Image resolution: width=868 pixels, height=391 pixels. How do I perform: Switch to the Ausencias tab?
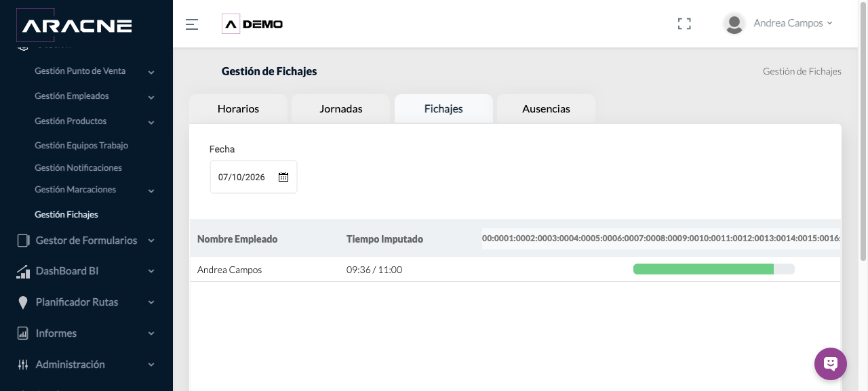click(546, 108)
